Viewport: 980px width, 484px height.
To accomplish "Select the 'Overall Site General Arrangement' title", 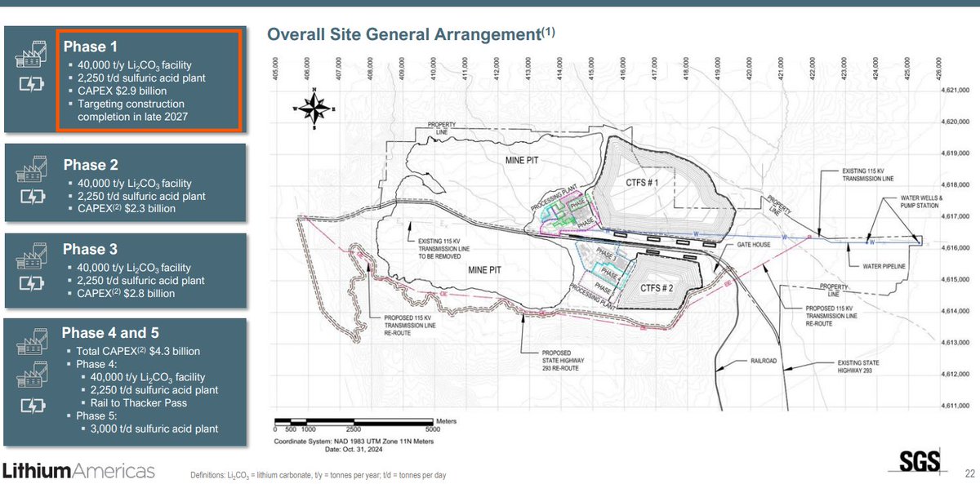I will (412, 33).
